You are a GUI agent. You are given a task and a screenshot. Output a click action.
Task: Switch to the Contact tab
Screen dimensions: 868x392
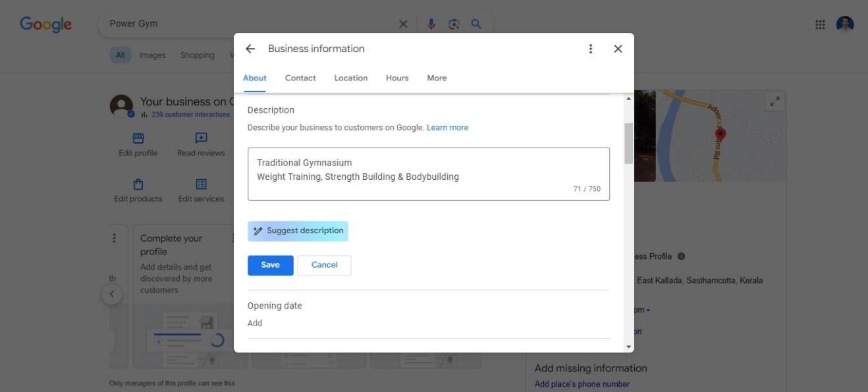tap(300, 78)
